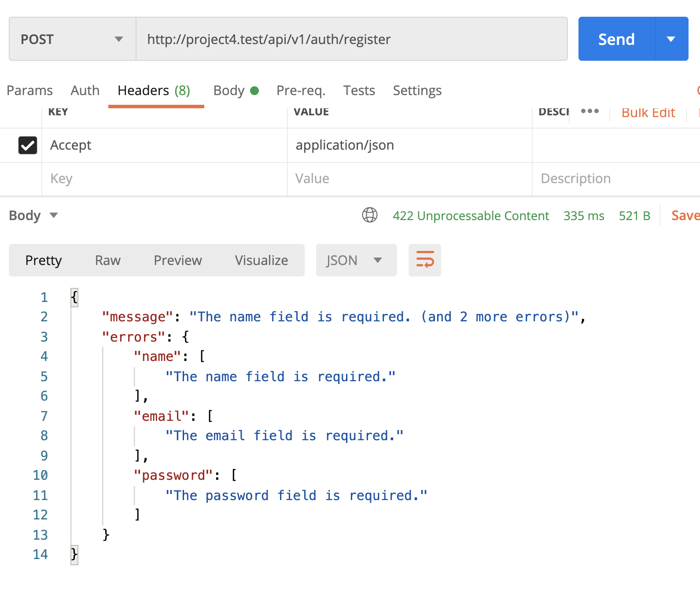This screenshot has width=700, height=589.
Task: Open the Pre-req. tab
Action: point(301,90)
